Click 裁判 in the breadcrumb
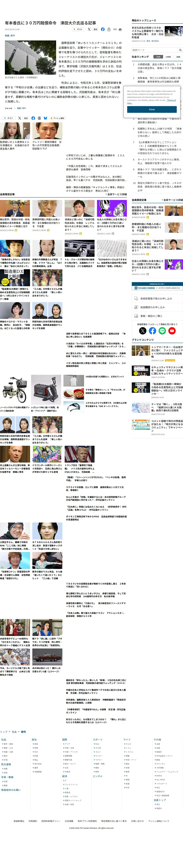Screen dimensions: 183x868 click(23, 732)
